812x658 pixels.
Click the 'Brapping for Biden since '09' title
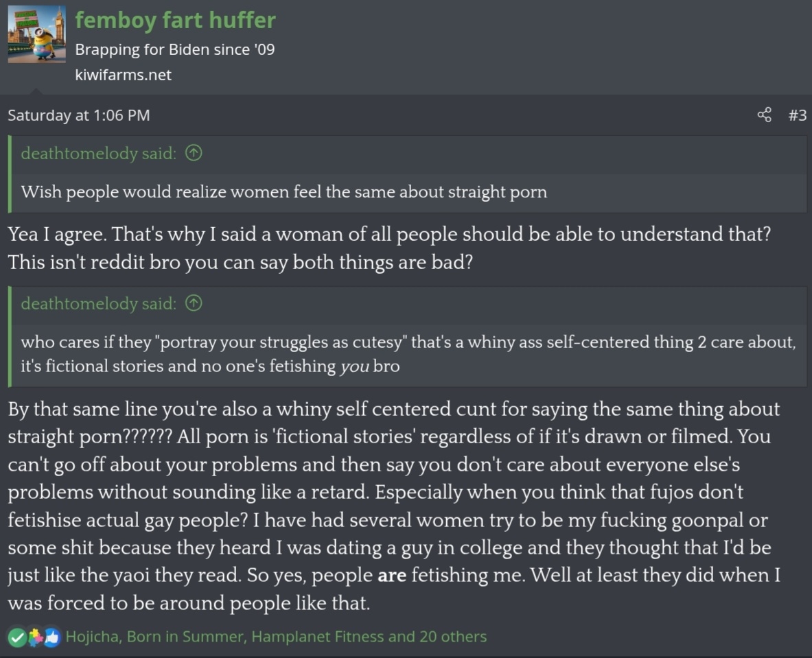pyautogui.click(x=174, y=49)
